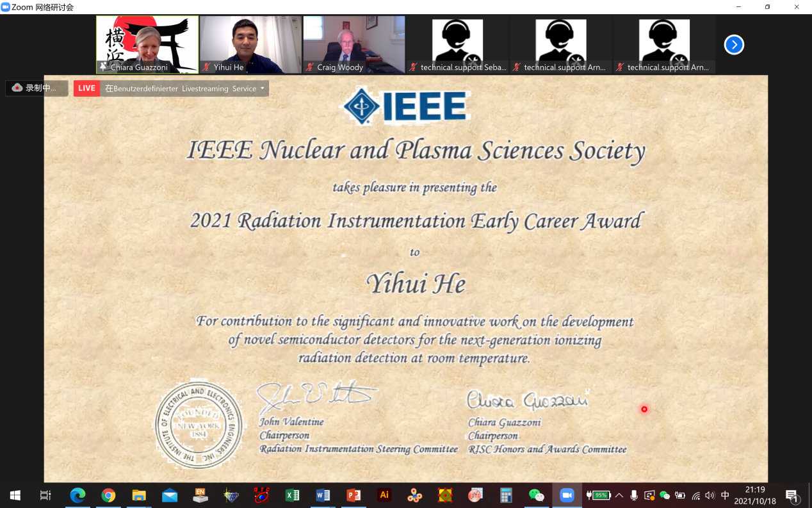Select Yihui He's video thumbnail

click(x=250, y=44)
